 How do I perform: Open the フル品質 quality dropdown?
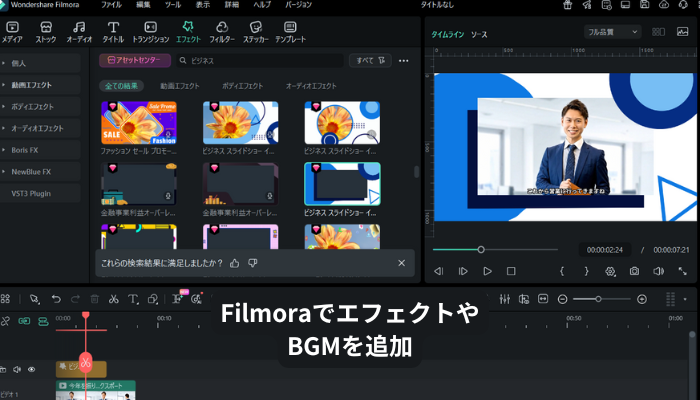(x=612, y=32)
